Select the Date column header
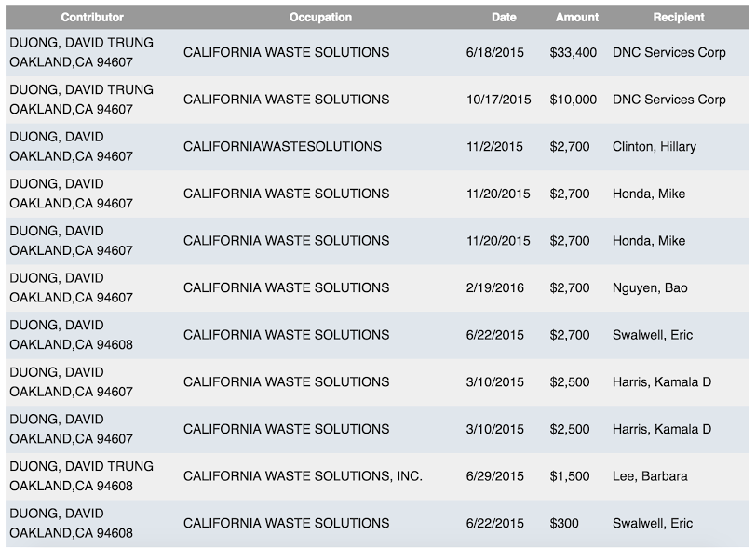 pyautogui.click(x=505, y=18)
